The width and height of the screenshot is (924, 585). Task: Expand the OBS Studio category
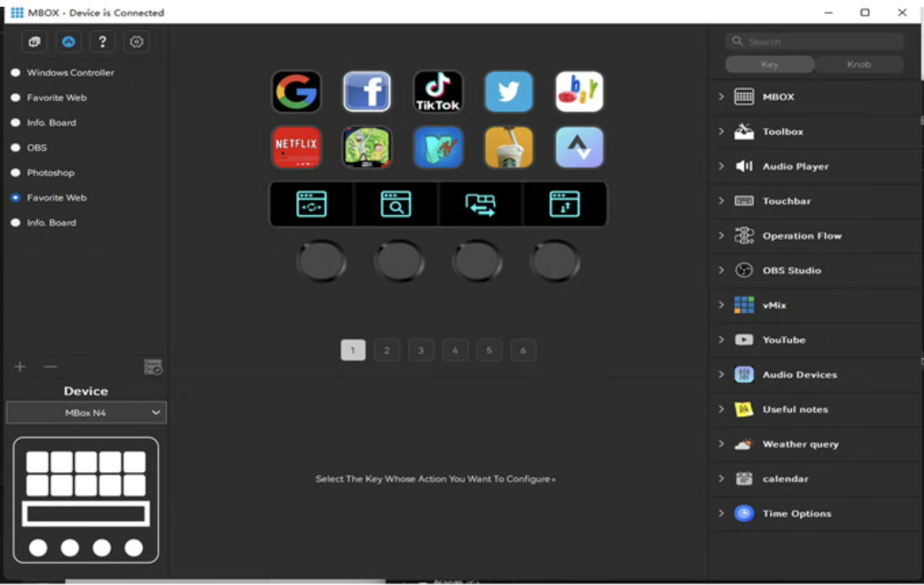point(721,270)
